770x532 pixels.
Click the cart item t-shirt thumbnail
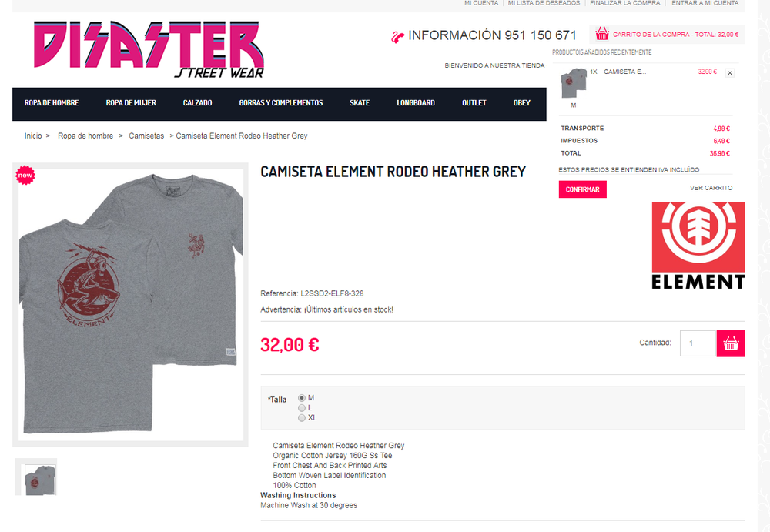(574, 82)
